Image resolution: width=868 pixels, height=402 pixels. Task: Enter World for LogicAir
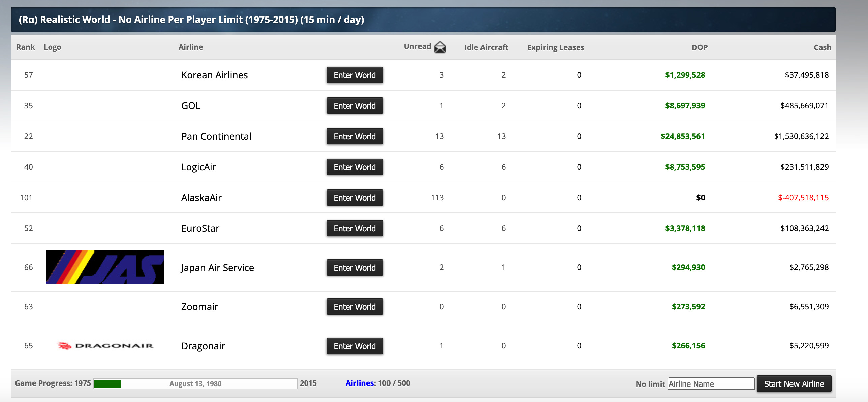coord(355,167)
